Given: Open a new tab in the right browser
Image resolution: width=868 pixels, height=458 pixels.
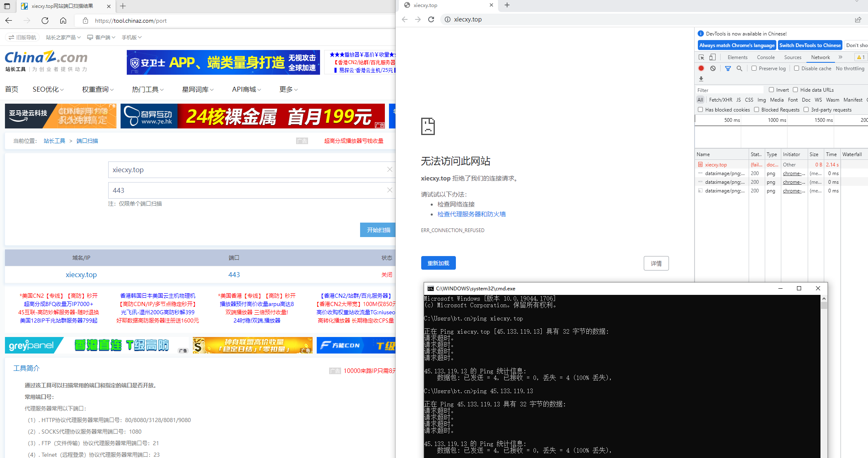Looking at the screenshot, I should coord(507,5).
